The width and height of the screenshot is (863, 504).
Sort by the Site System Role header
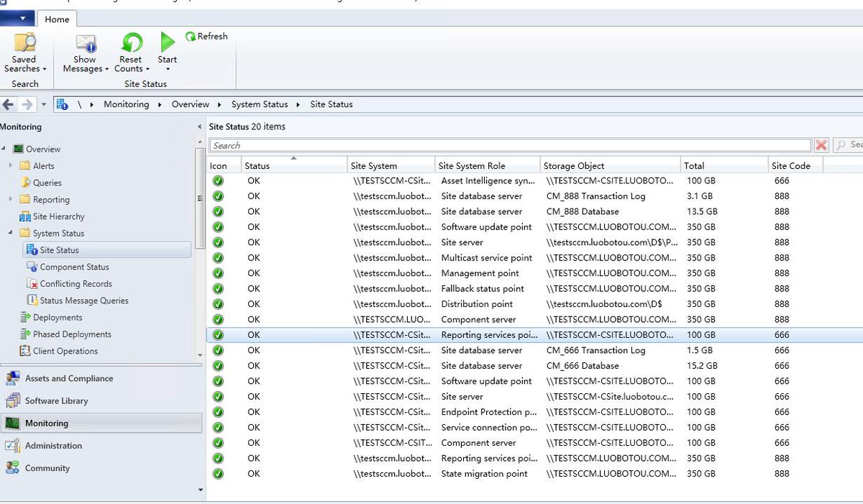coord(488,165)
